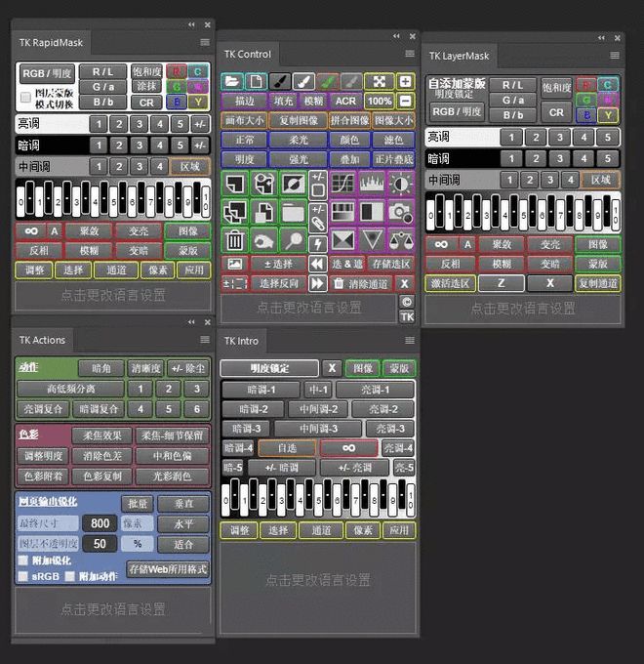The image size is (644, 664).
Task: Click 存储Web所用格式 in TK Actions
Action: pyautogui.click(x=168, y=569)
